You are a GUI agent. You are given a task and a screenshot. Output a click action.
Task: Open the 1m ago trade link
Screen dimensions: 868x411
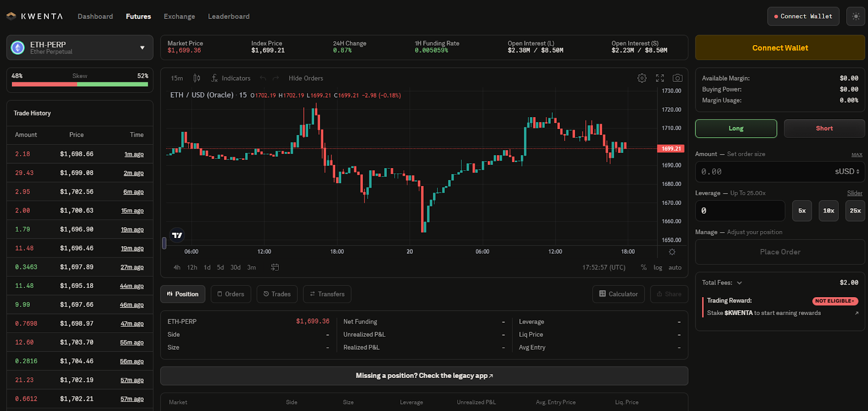[x=134, y=154]
